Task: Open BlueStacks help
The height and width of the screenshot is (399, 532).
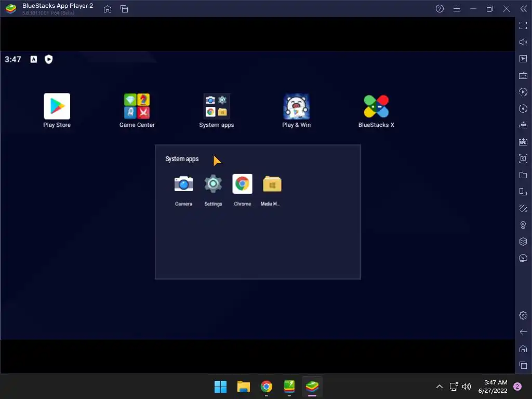Action: [440, 9]
